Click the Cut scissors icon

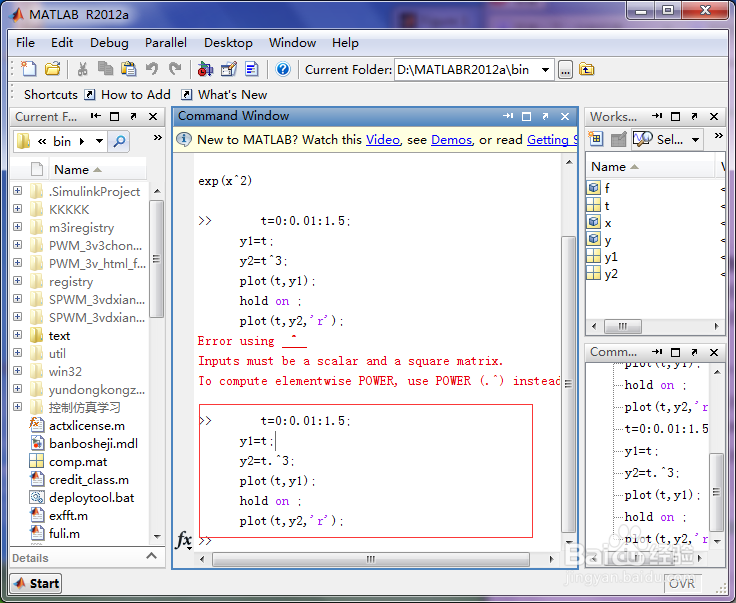82,69
